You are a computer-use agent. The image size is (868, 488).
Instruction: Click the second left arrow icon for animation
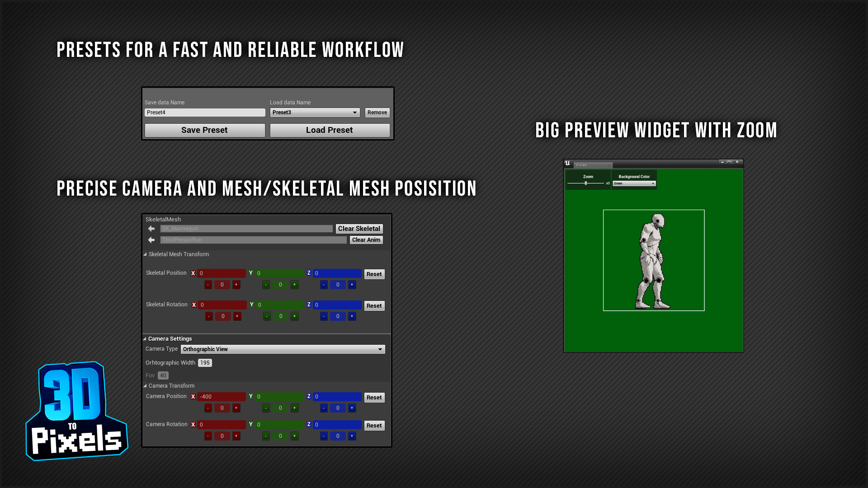click(x=152, y=239)
